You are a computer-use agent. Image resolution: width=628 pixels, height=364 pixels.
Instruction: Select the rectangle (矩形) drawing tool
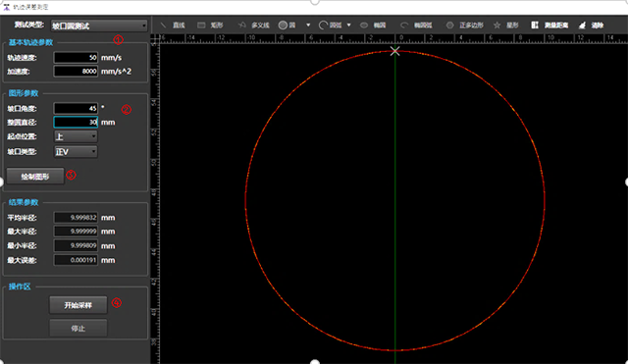pos(210,26)
